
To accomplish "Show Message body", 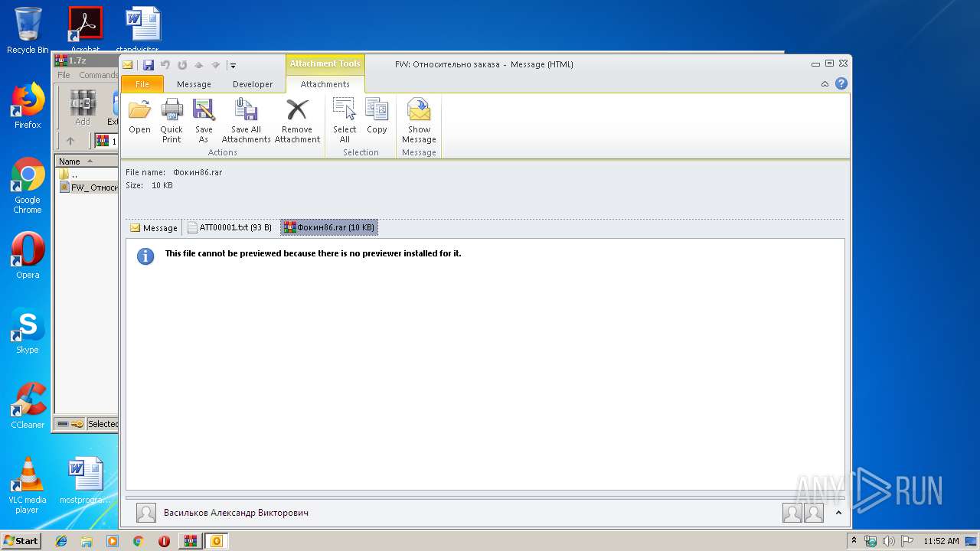I will click(419, 119).
